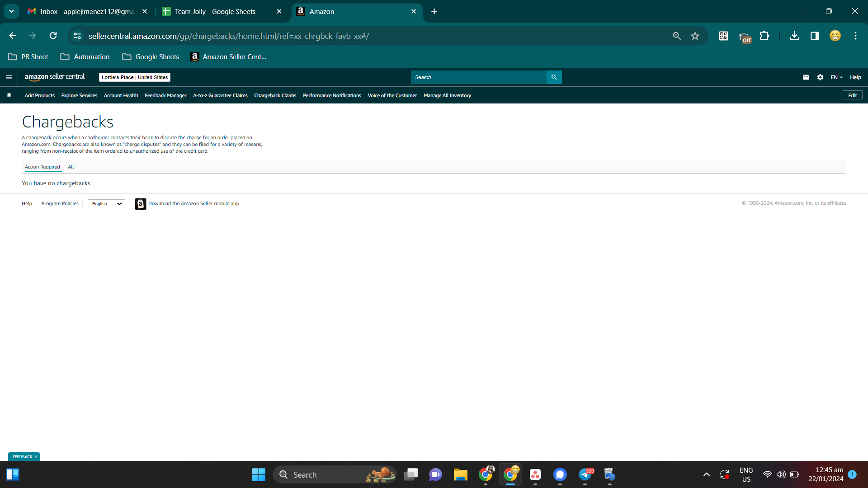Image resolution: width=868 pixels, height=488 pixels.
Task: Close the Gmail Inbox tab
Action: (x=145, y=11)
